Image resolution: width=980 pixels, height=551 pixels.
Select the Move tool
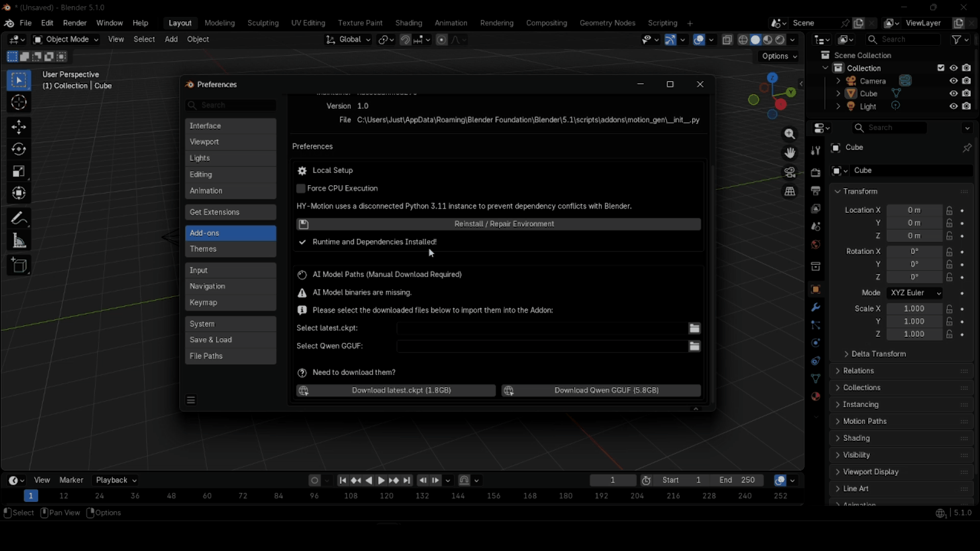coord(19,127)
